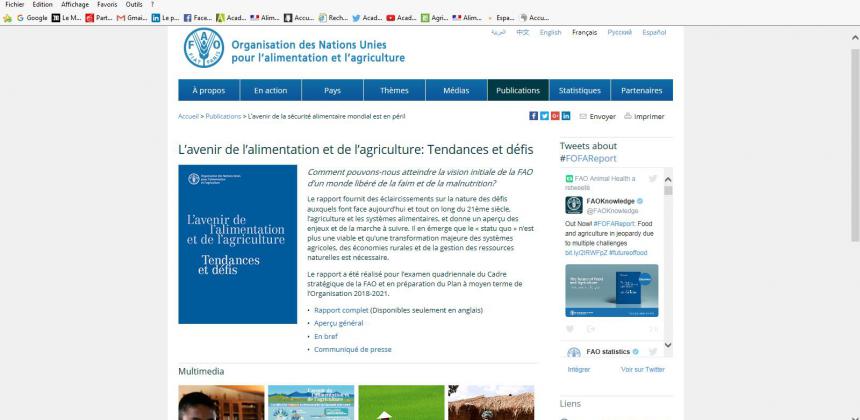Open the Facebook bookmark
Viewport: 860px width, 420px height.
[197, 18]
